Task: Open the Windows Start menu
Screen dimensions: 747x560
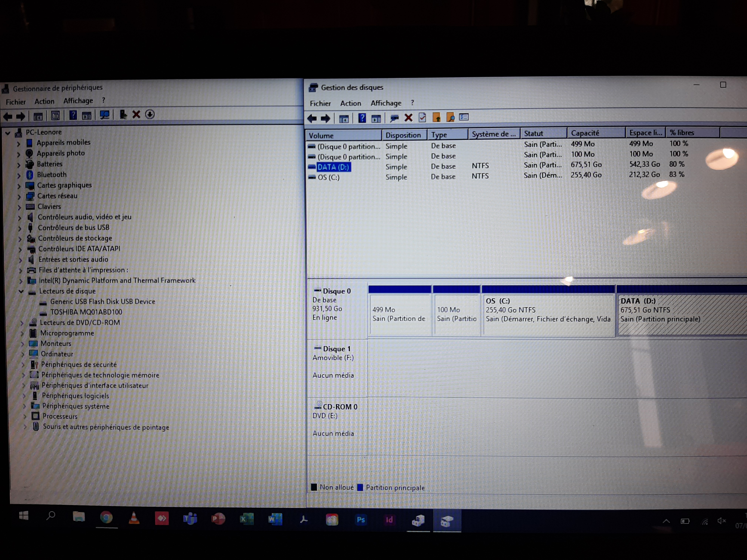Action: [x=24, y=515]
